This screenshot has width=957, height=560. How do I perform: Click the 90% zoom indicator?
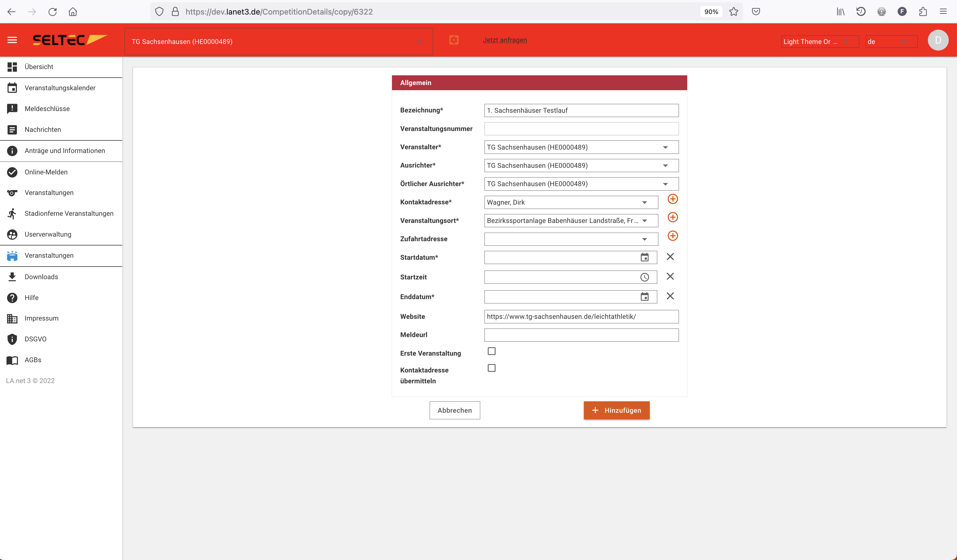pos(711,12)
